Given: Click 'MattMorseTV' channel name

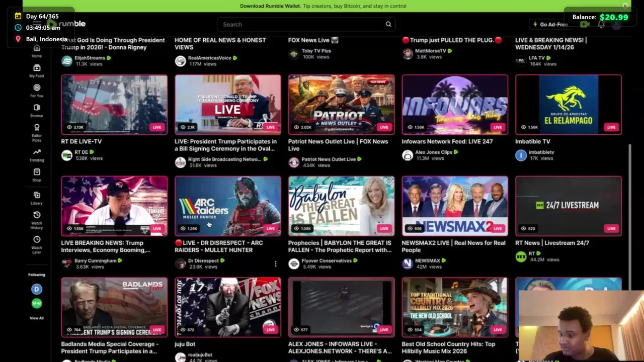Looking at the screenshot, I should click(431, 51).
